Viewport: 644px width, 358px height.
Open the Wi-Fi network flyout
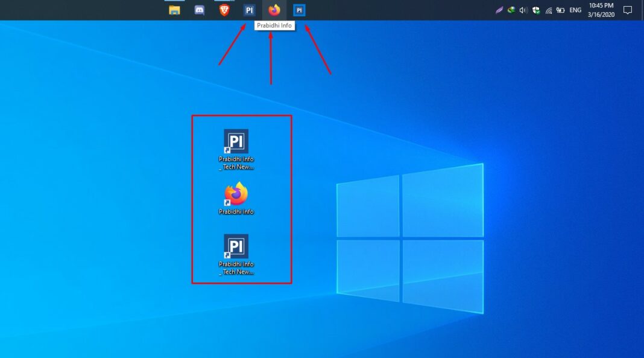coord(549,10)
